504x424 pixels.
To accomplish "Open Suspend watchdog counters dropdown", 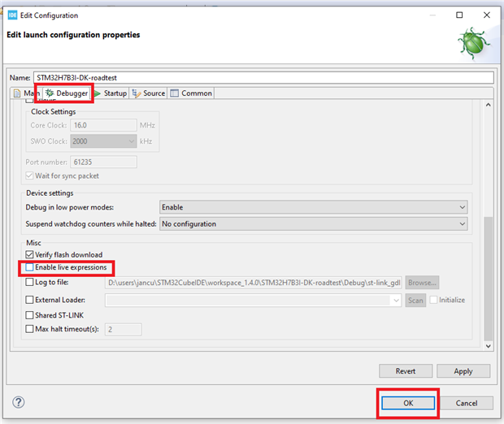I will 314,224.
